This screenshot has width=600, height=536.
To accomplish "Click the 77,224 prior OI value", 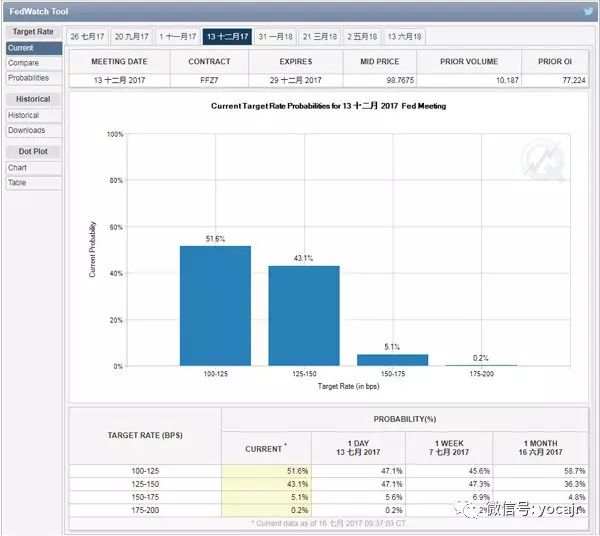I will point(574,80).
